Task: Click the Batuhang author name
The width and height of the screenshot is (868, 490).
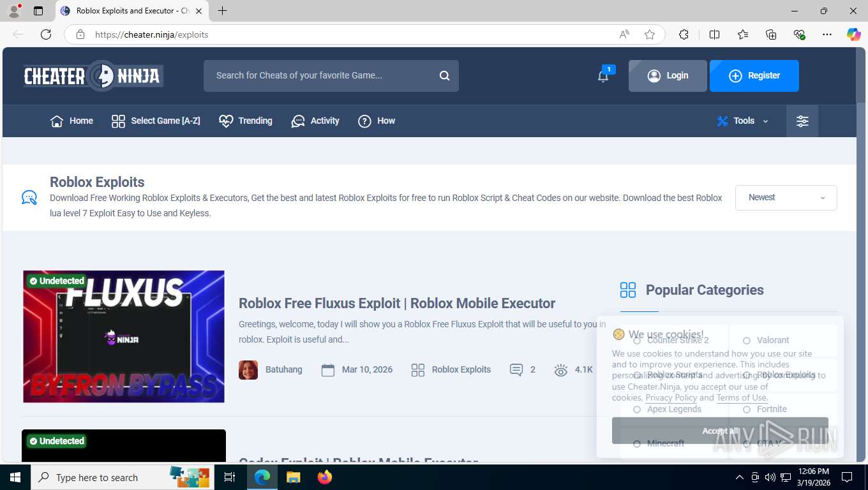Action: click(284, 370)
